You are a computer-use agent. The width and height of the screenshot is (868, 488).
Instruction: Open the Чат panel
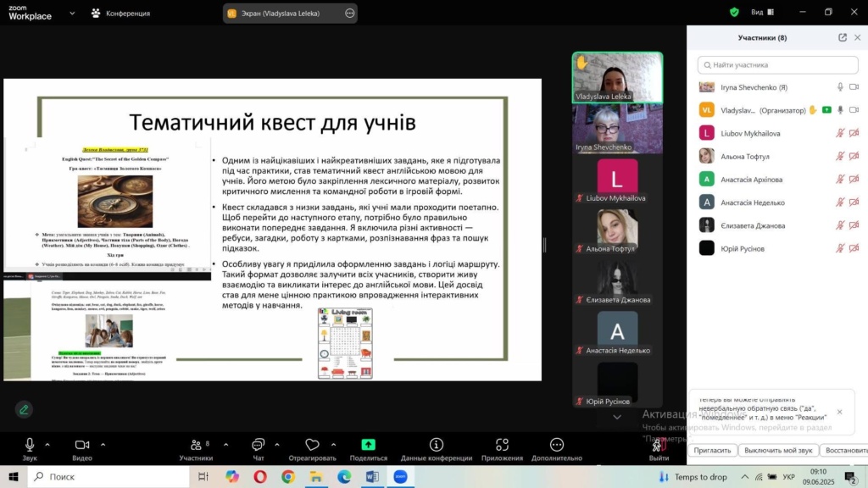tap(258, 449)
